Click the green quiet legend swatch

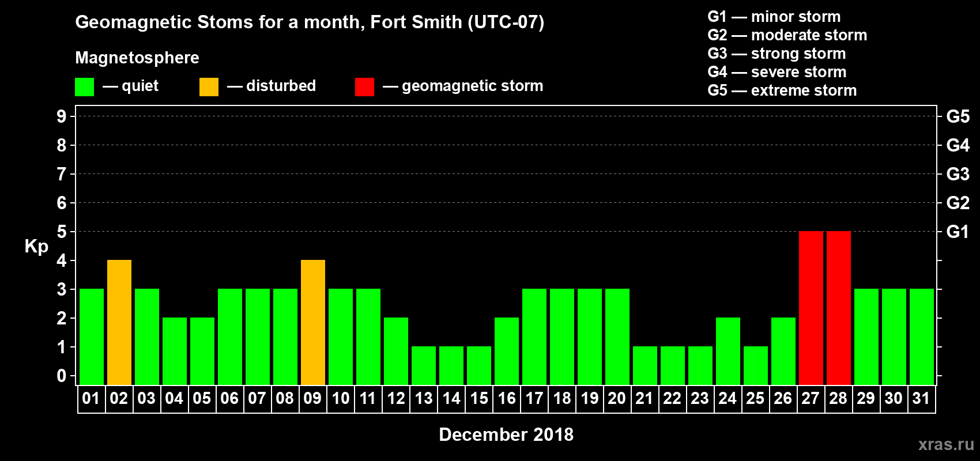click(x=85, y=87)
